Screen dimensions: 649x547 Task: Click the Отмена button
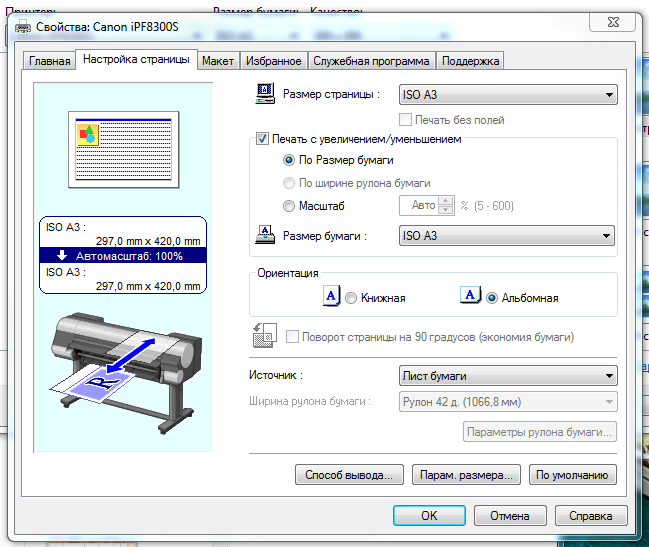[510, 516]
